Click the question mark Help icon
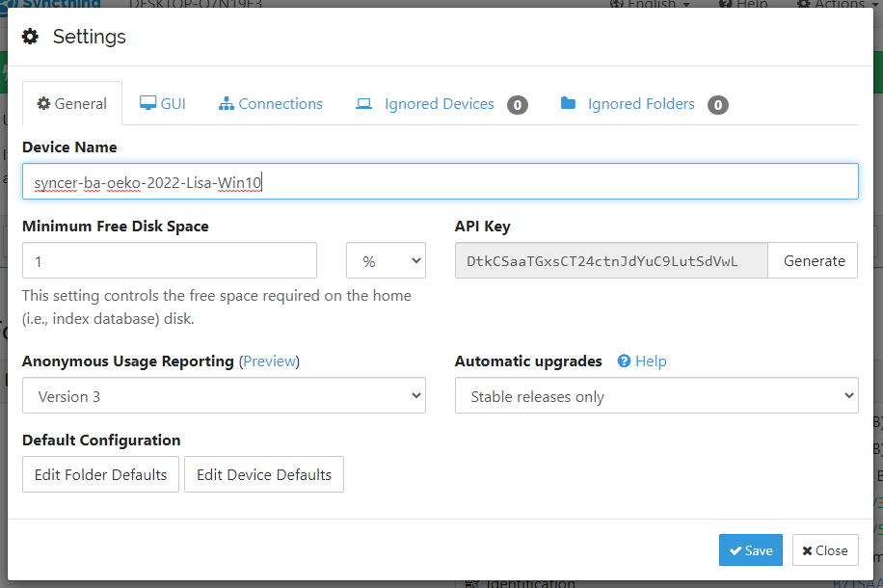883x588 pixels. 624,361
